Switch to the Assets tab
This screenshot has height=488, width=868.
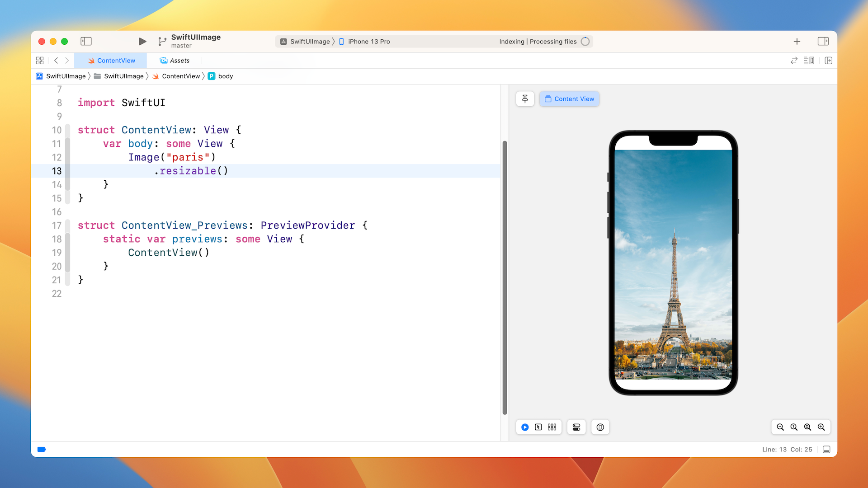point(175,61)
